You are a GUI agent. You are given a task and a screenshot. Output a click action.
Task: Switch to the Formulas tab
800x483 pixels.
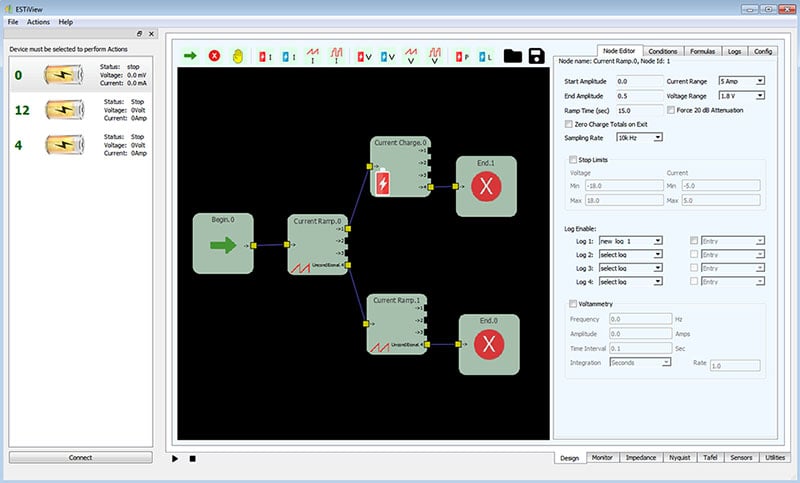703,51
